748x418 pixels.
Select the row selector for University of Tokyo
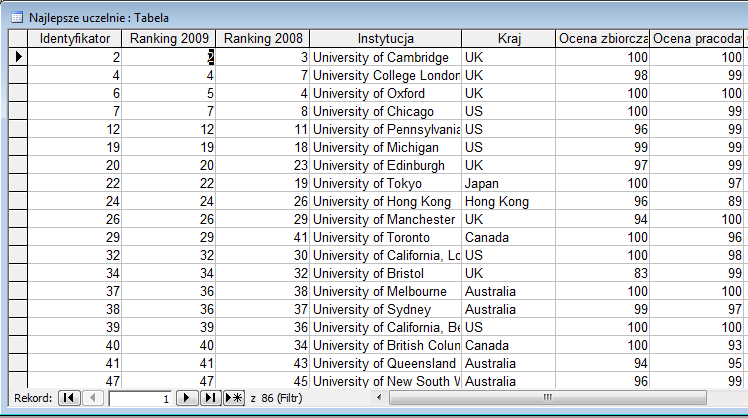[x=18, y=183]
